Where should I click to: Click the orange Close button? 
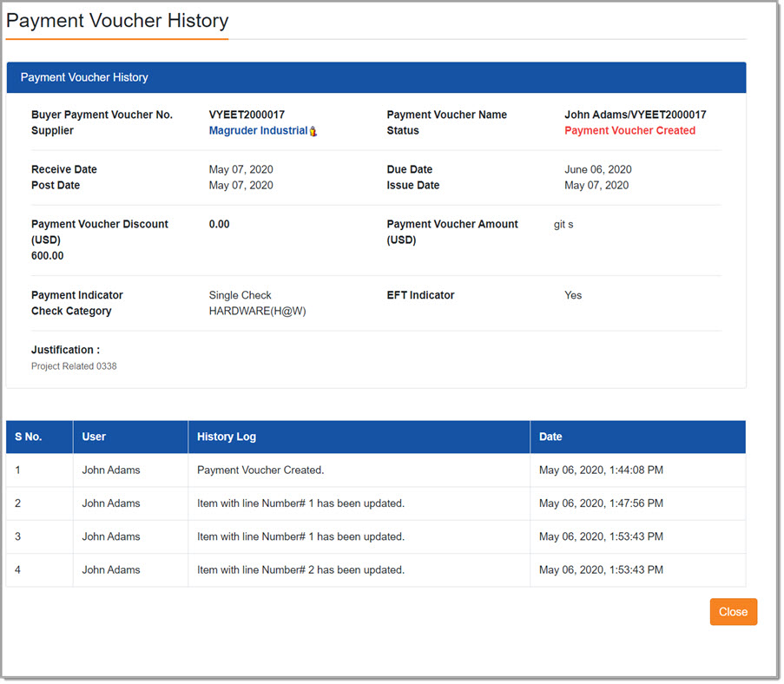coord(733,611)
